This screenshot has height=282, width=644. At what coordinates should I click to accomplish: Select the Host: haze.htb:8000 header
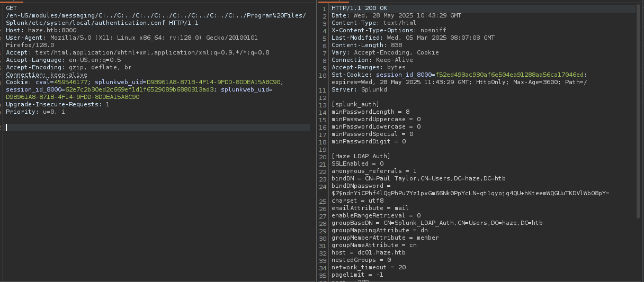pos(41,31)
